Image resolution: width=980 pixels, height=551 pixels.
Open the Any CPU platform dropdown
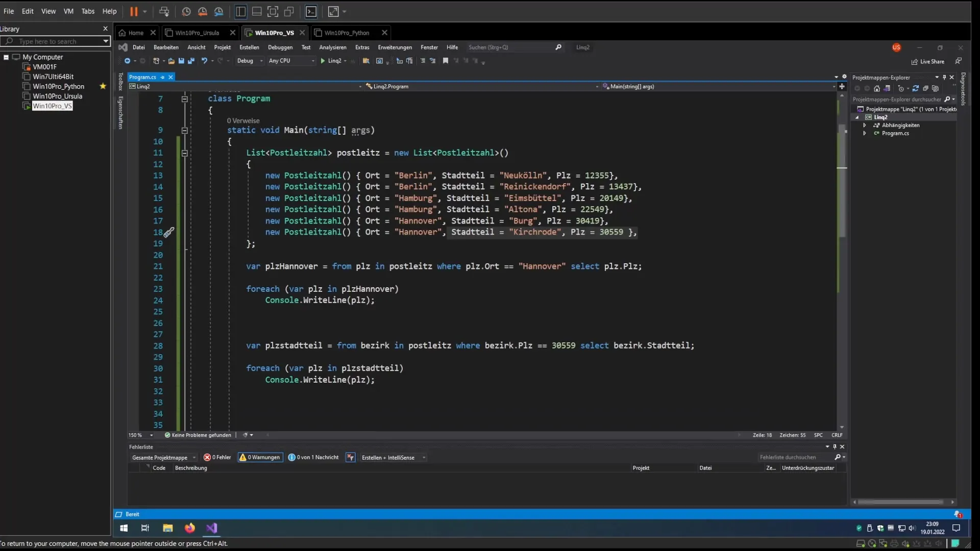click(291, 61)
